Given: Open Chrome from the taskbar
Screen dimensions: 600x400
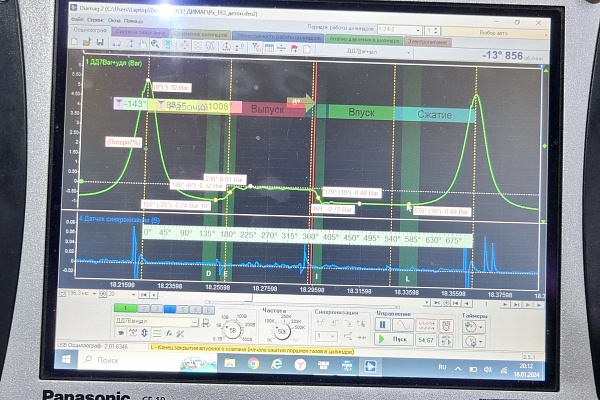Looking at the screenshot, I should 253,363.
